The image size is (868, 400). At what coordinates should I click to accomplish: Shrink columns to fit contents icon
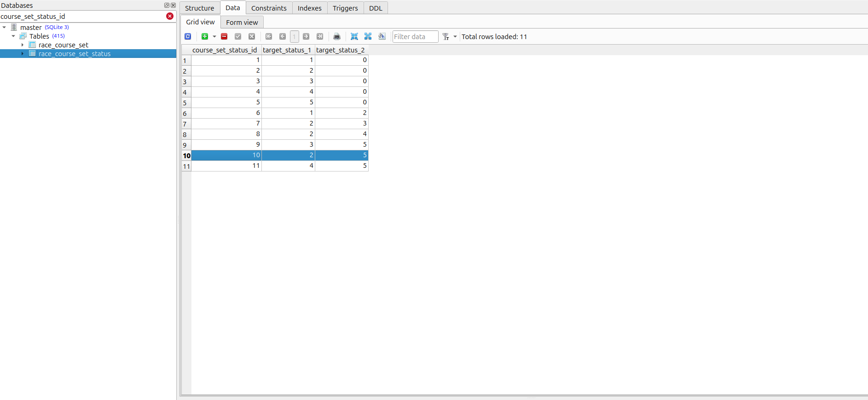pyautogui.click(x=354, y=37)
